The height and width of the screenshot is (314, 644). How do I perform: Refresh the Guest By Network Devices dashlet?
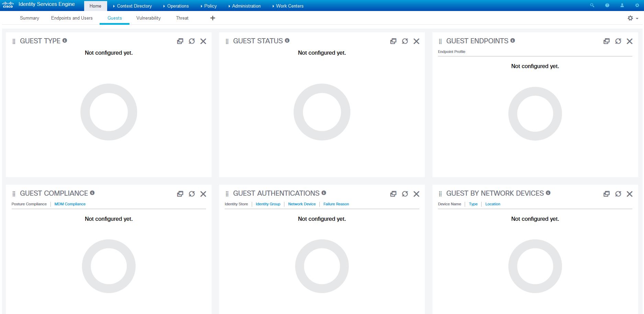click(618, 194)
